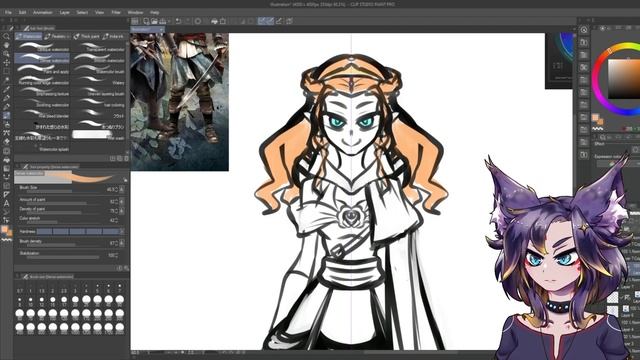Select the Watercolor splash brush

42,149
